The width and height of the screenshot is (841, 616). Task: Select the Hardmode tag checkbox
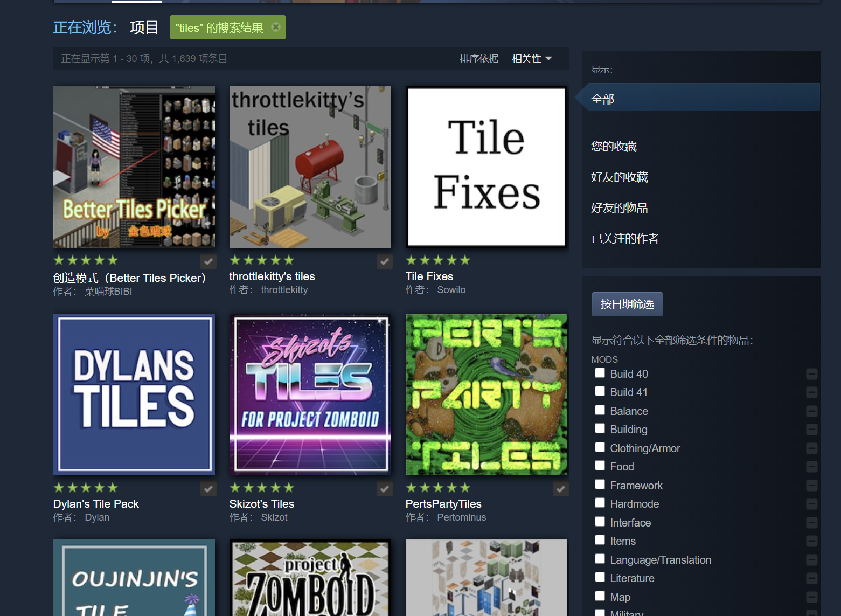click(600, 503)
